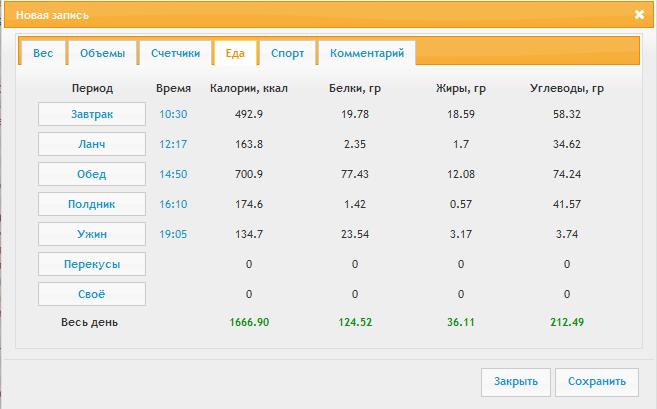Image resolution: width=657 pixels, height=409 pixels.
Task: Click breakfast fat value 18.59
Action: (461, 114)
